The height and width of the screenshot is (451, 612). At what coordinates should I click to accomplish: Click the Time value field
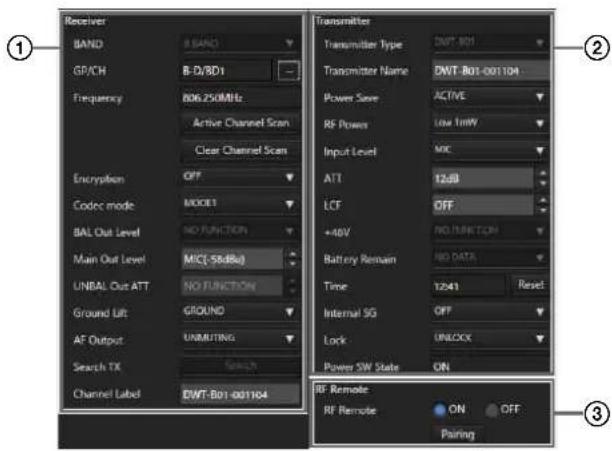pos(468,286)
